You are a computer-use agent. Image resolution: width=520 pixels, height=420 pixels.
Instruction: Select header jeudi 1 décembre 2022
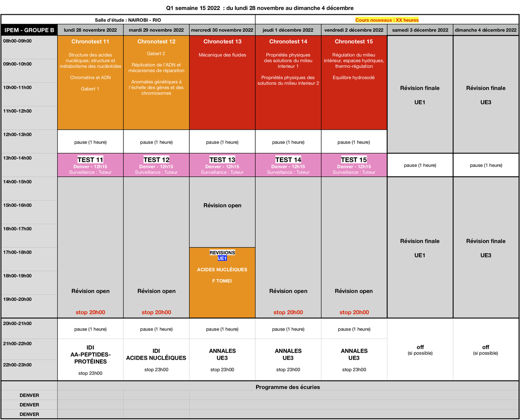point(288,30)
